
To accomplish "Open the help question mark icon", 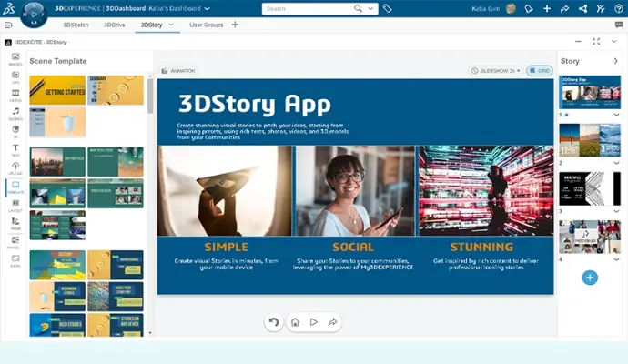I will point(619,8).
